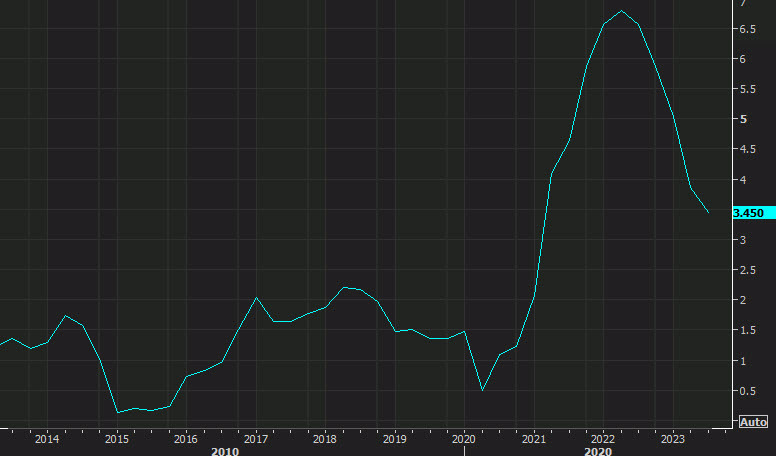Screen dimensions: 776x456
Task: Click the bold 2010 decade label
Action: [x=225, y=451]
